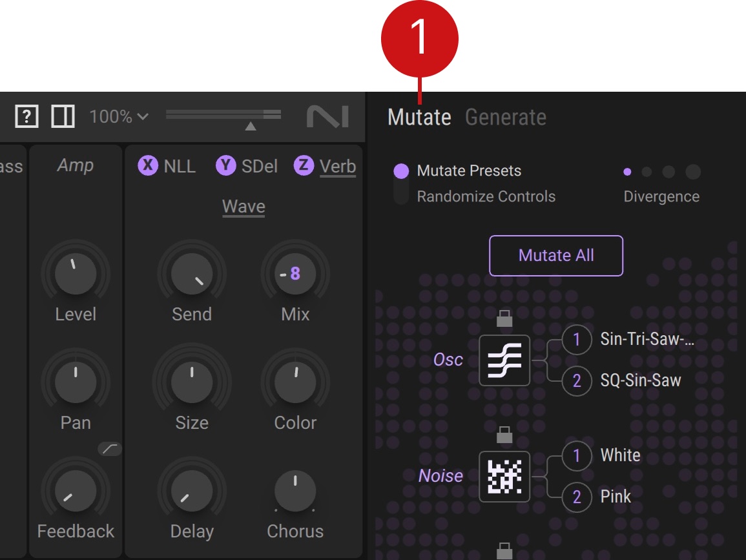
Task: Toggle the Feedback curve shape icon
Action: tap(110, 449)
